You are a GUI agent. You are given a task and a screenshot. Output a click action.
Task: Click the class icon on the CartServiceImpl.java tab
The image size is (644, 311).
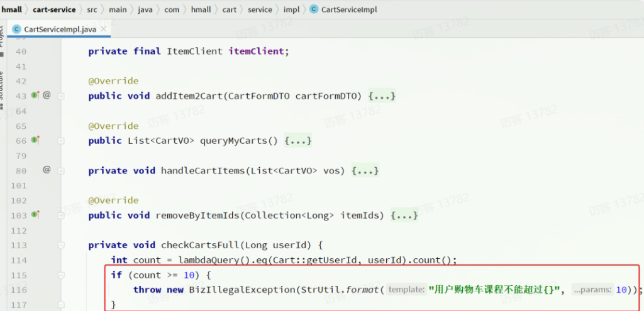coord(17,30)
